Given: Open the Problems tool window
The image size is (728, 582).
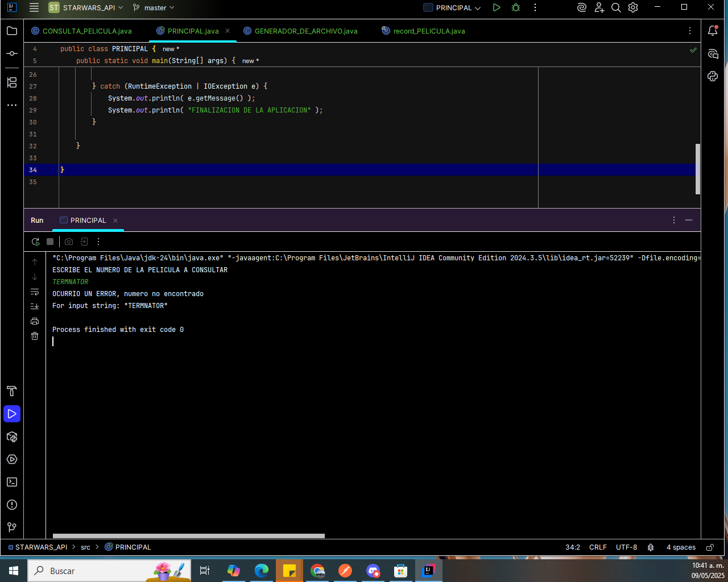Looking at the screenshot, I should pyautogui.click(x=12, y=505).
